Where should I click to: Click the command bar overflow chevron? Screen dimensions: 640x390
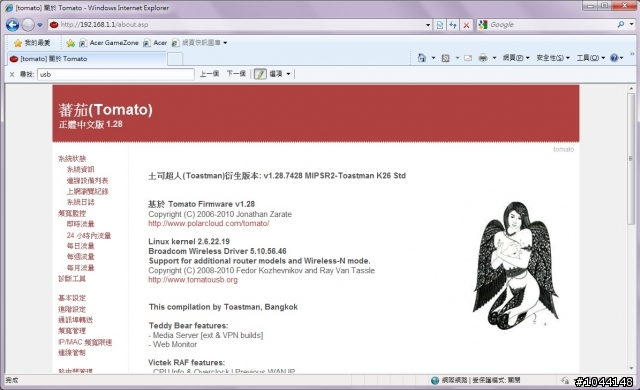point(633,54)
